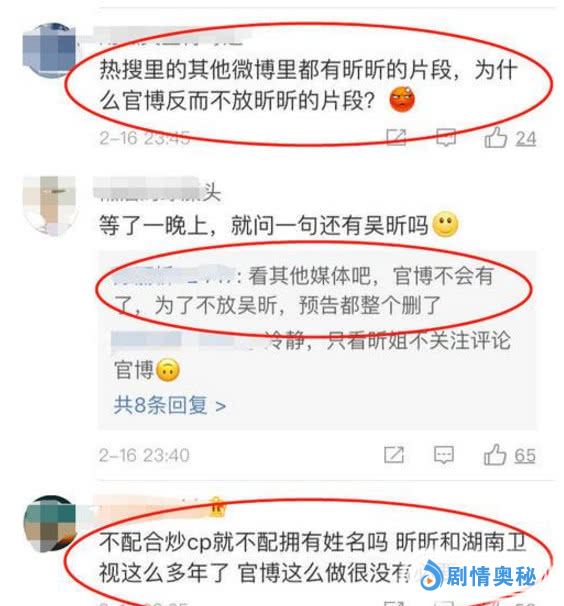Image resolution: width=564 pixels, height=606 pixels.
Task: Click the angry emoji in first comment
Action: (402, 99)
